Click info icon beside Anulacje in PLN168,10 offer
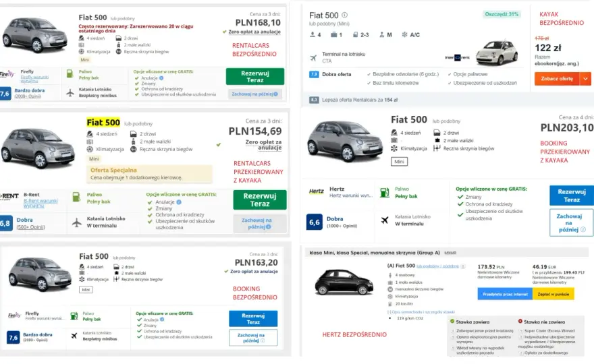Screen dimensions: 594x364 tap(161, 78)
